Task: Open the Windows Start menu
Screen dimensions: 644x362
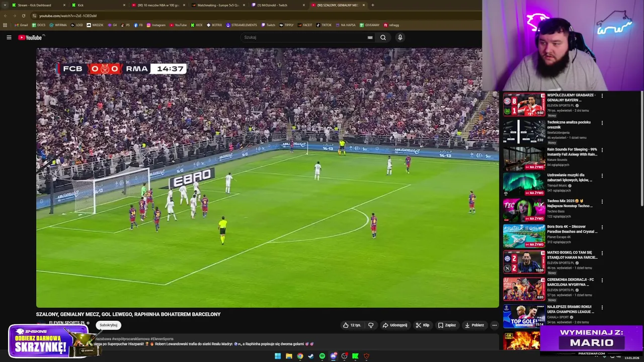Action: tap(278, 356)
